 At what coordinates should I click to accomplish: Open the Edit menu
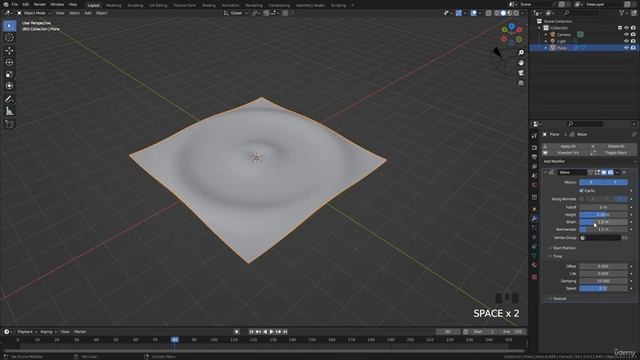tap(26, 4)
